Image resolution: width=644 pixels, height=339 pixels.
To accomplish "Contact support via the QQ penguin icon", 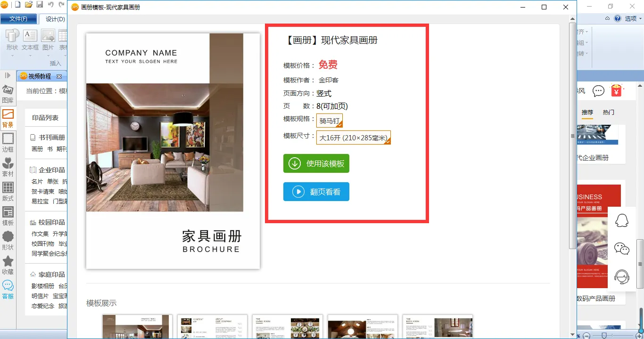I will [622, 220].
